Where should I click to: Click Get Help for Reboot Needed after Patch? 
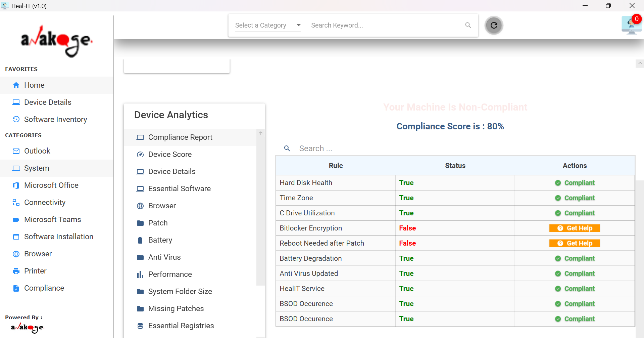pyautogui.click(x=574, y=243)
